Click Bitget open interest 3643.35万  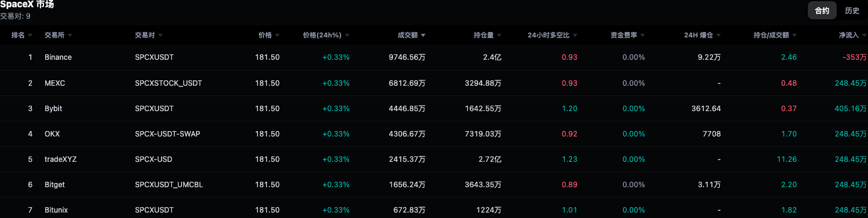point(483,184)
